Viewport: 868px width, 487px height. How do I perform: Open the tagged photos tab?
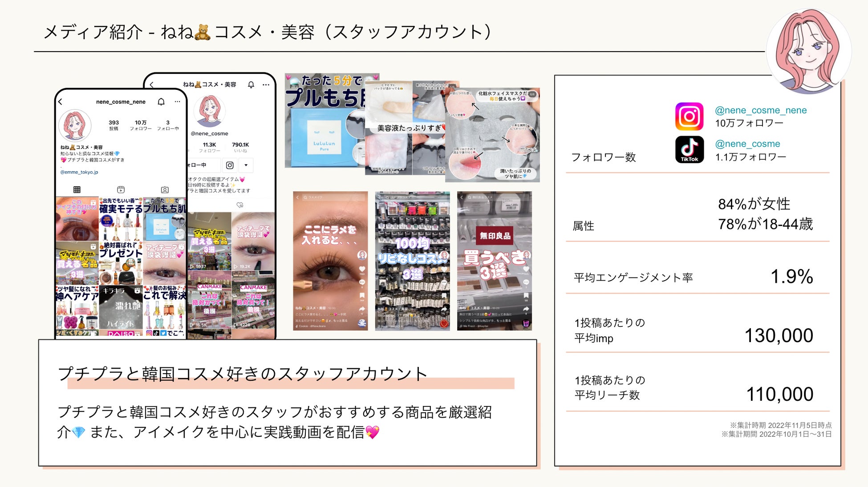165,190
